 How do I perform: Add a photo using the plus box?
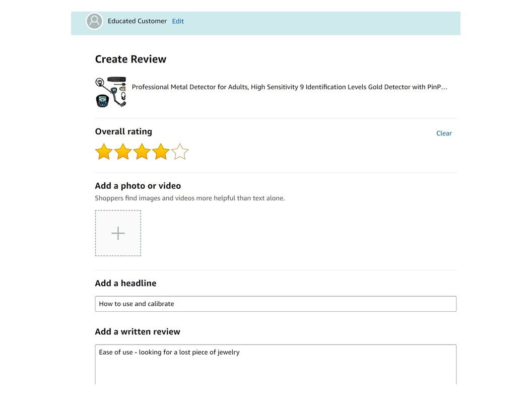[x=118, y=233]
